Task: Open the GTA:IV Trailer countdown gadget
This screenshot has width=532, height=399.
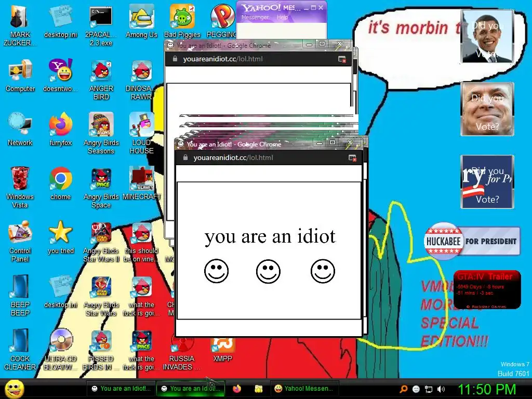Action: click(x=487, y=289)
